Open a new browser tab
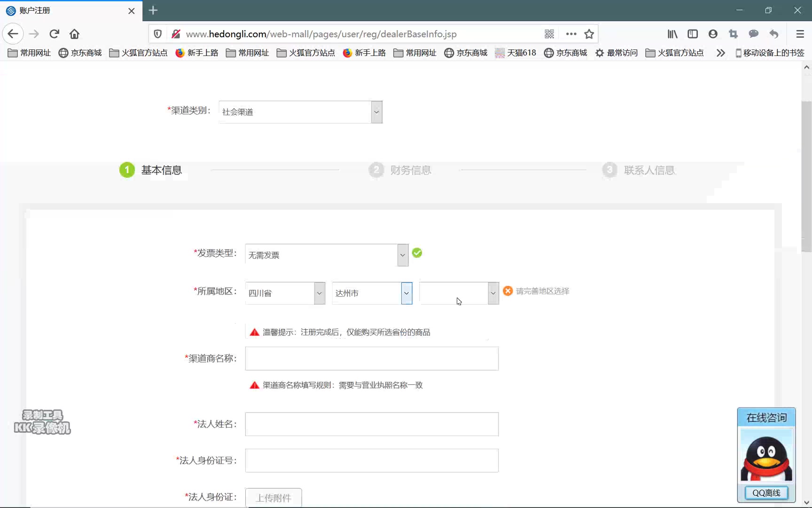 tap(153, 10)
